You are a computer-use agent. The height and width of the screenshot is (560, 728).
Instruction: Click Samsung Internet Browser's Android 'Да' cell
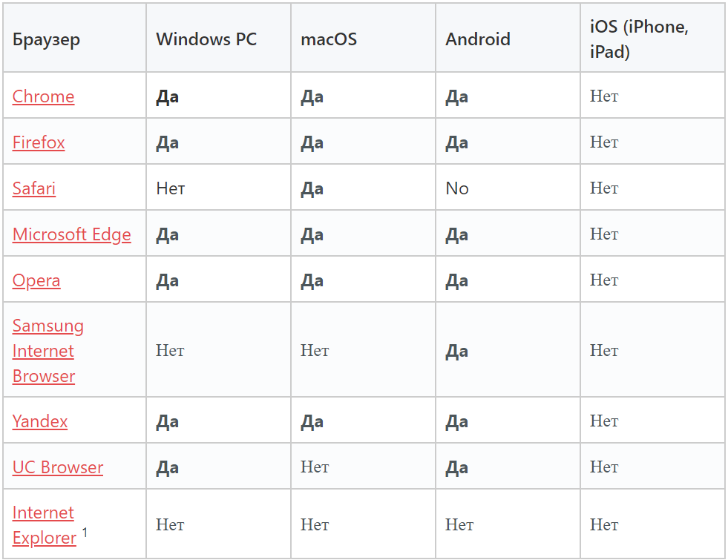pos(456,351)
